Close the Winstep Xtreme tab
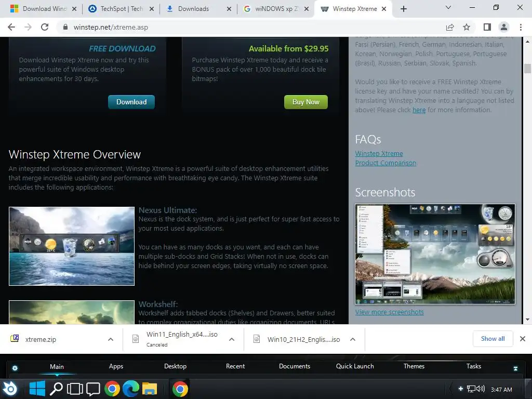 [384, 9]
